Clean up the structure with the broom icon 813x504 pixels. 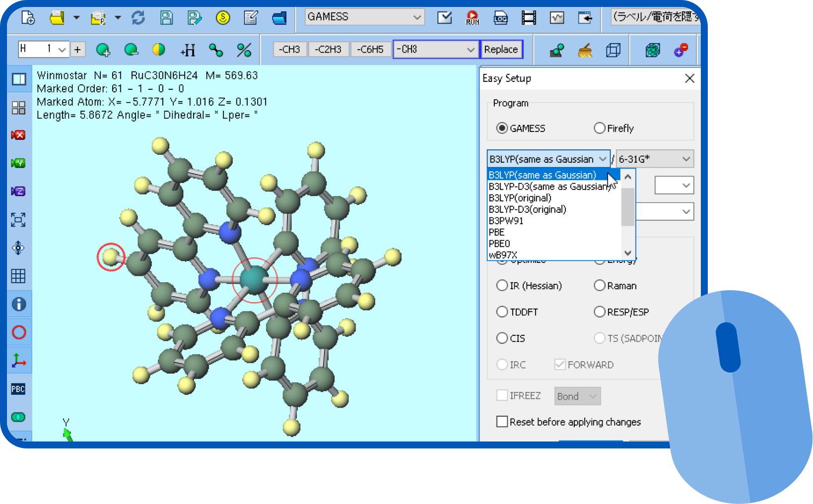[x=585, y=50]
